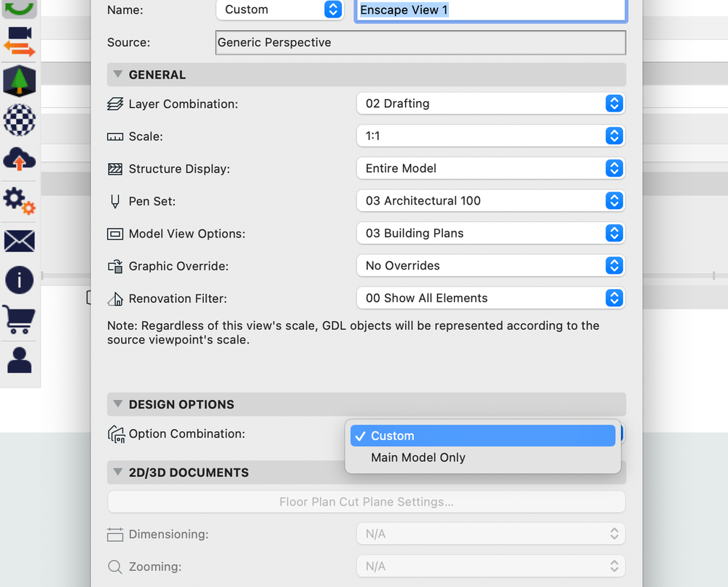
Task: Click the Scale ruler icon
Action: 115,136
